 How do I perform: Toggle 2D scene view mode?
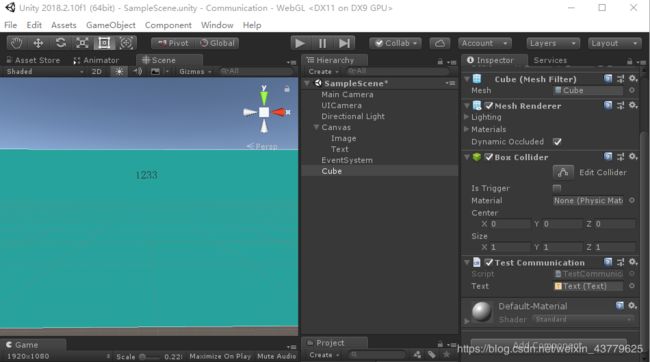97,71
